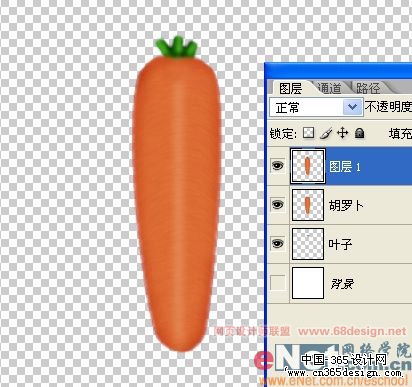
Task: Click the lock image pixels brush icon
Action: click(326, 134)
